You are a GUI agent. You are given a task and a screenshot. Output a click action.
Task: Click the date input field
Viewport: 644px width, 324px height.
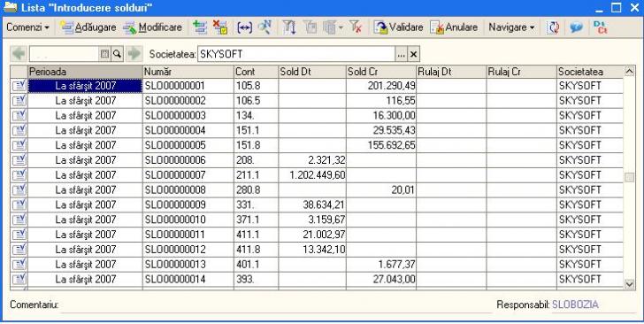[64, 54]
